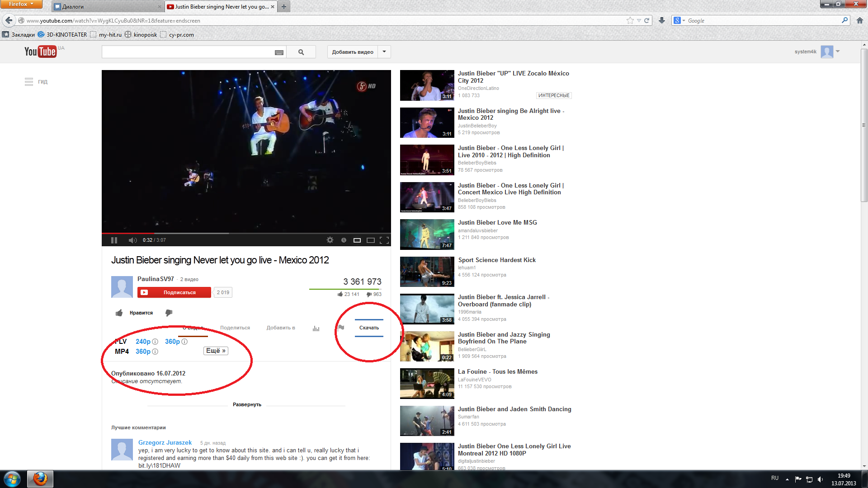This screenshot has width=868, height=488.
Task: Click Firefox taskbar icon
Action: coord(40,479)
